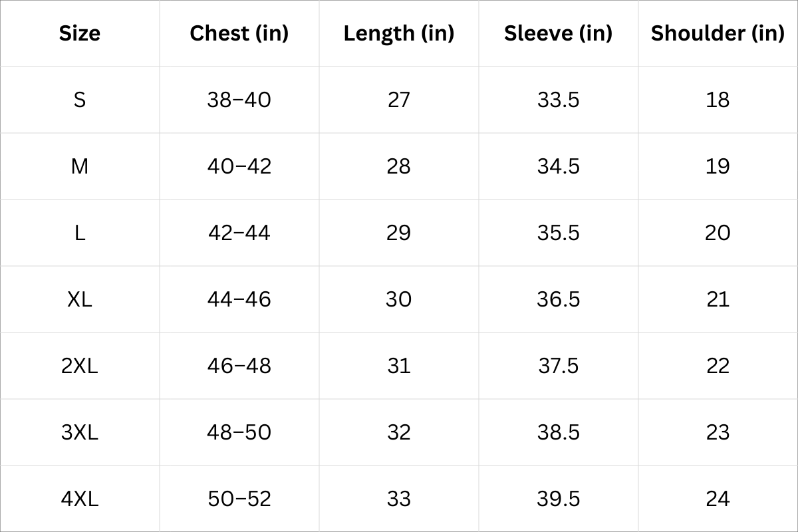Click the Chest (in) column header
This screenshot has width=798, height=532.
pyautogui.click(x=239, y=33)
